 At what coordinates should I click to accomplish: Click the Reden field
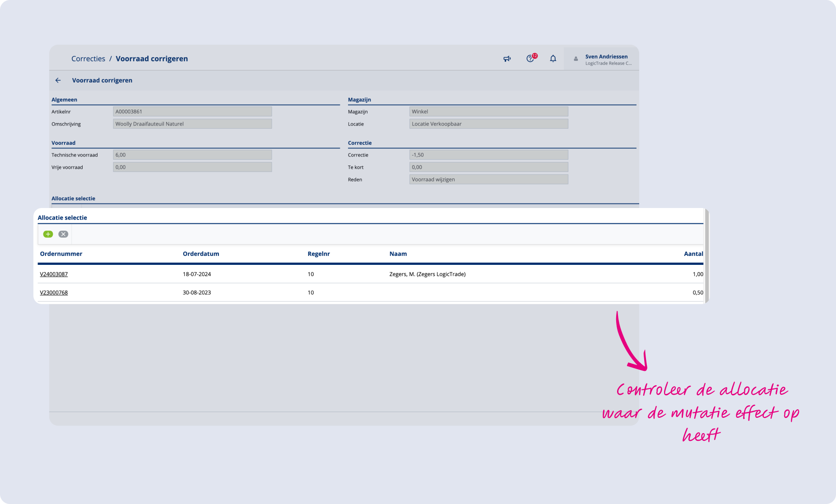pyautogui.click(x=488, y=180)
